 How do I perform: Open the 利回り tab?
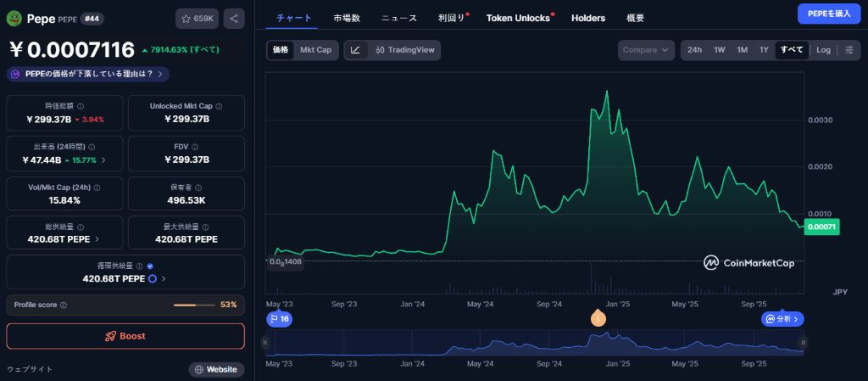[x=452, y=19]
